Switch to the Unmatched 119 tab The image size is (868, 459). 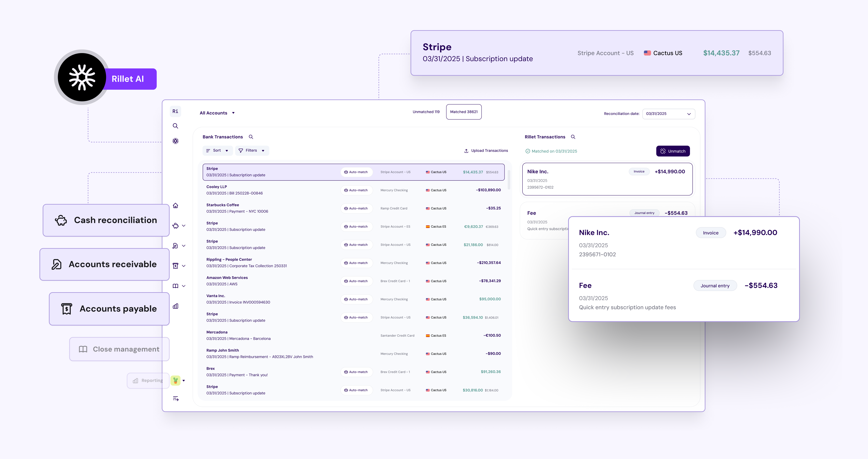[426, 112]
